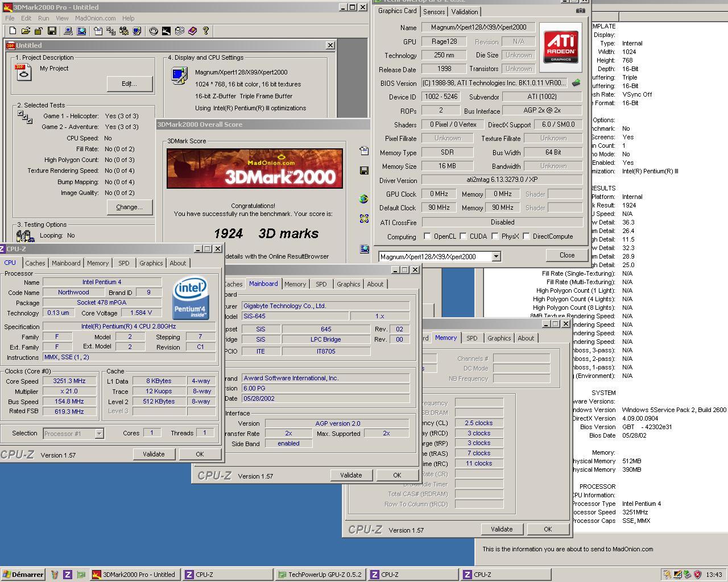Toggle the CUDA checkbox in GPU-Z
This screenshot has width=728, height=582.
pyautogui.click(x=463, y=236)
